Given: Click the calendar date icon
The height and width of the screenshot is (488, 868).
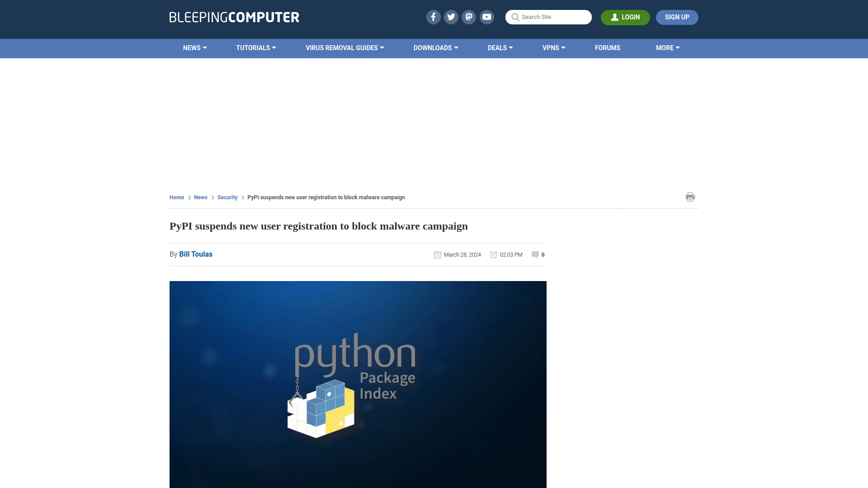Looking at the screenshot, I should tap(438, 254).
